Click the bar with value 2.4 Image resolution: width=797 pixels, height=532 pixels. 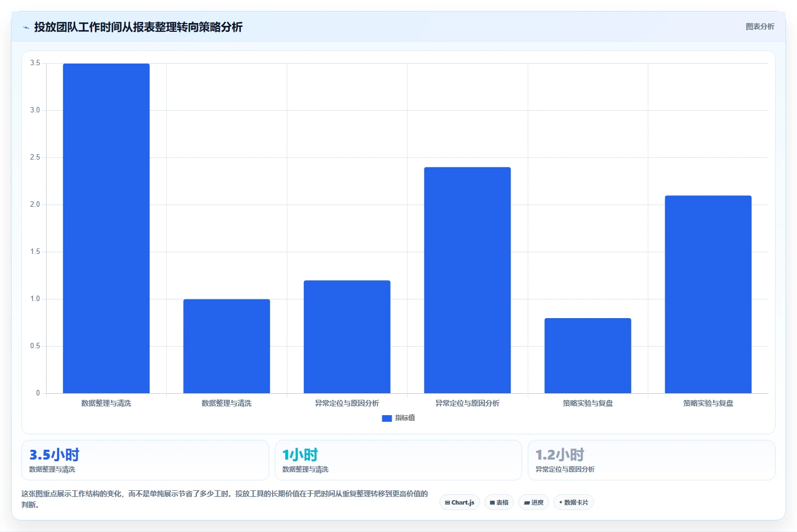(467, 280)
